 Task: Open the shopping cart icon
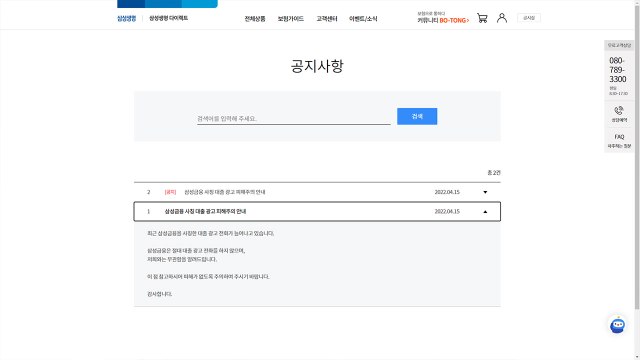pyautogui.click(x=482, y=18)
